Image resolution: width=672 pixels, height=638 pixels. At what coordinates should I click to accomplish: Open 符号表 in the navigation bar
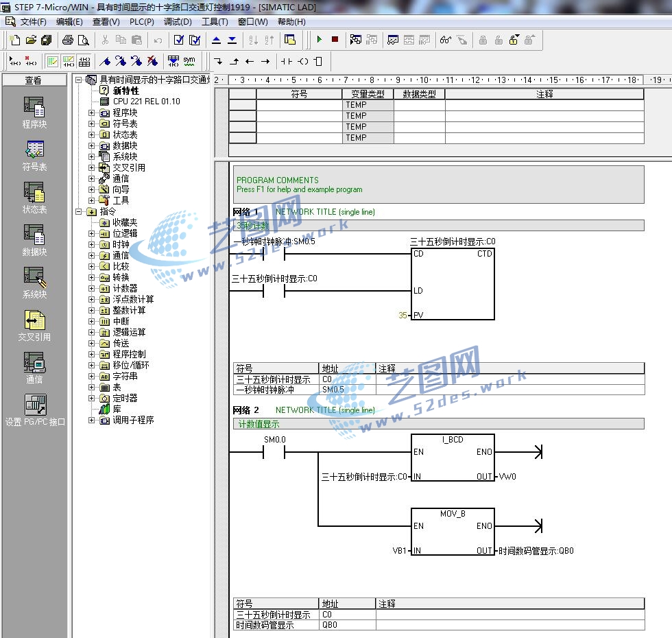pos(34,155)
